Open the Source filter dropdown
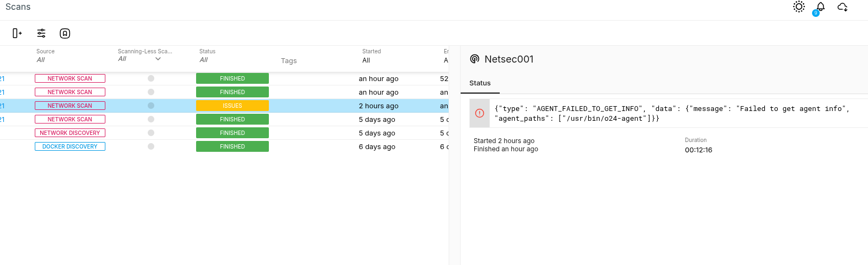This screenshot has height=265, width=868. click(x=41, y=60)
